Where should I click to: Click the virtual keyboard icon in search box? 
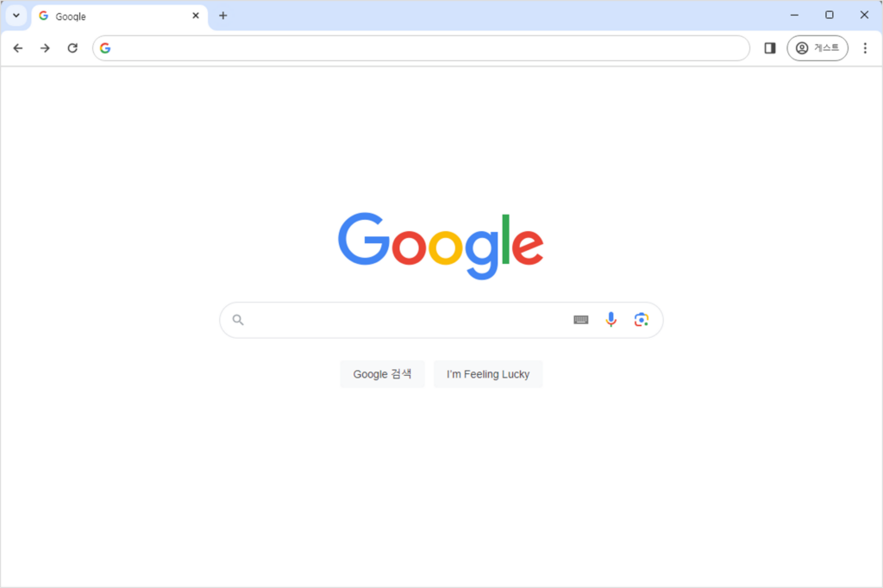pos(581,320)
